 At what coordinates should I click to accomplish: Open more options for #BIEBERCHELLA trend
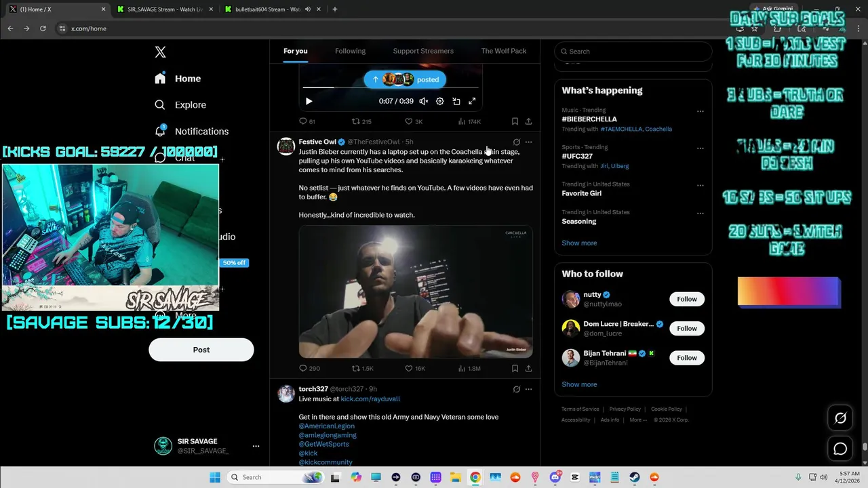[x=701, y=111]
